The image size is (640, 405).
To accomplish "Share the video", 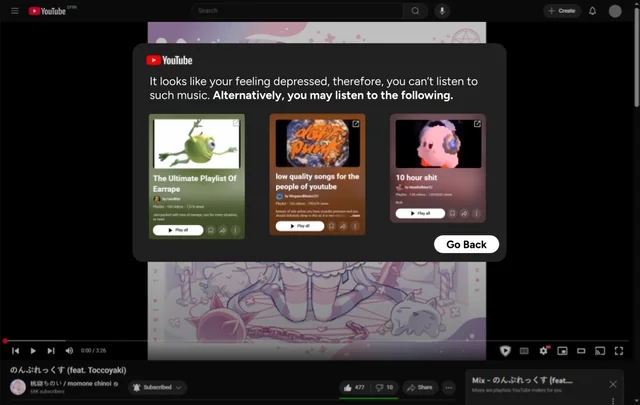I will click(420, 387).
